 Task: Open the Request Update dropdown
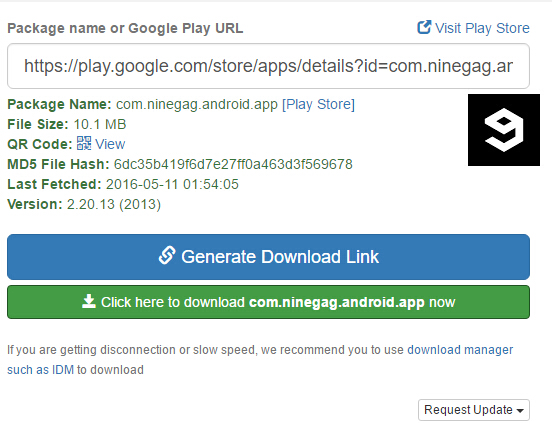tap(474, 410)
